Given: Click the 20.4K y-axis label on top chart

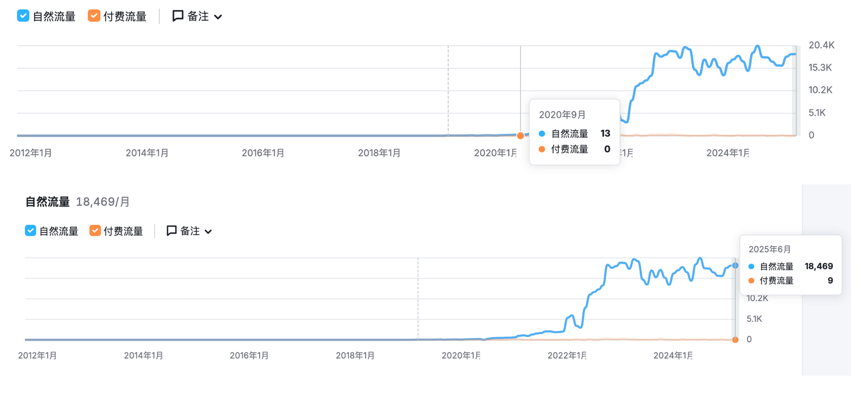Looking at the screenshot, I should tap(821, 45).
